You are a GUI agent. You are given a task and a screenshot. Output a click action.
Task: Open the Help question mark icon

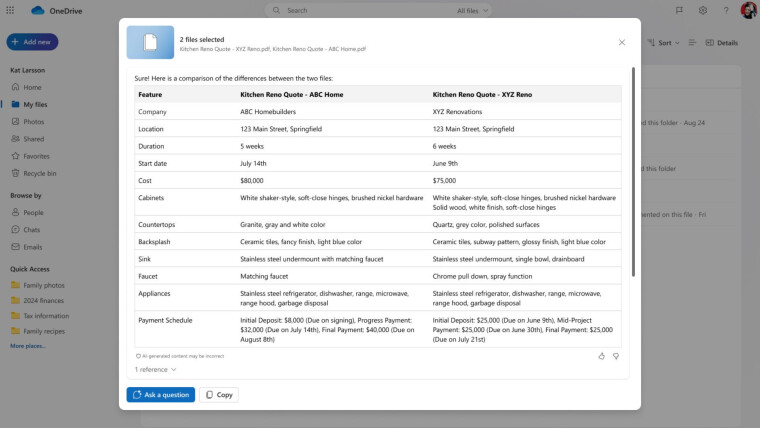726,10
